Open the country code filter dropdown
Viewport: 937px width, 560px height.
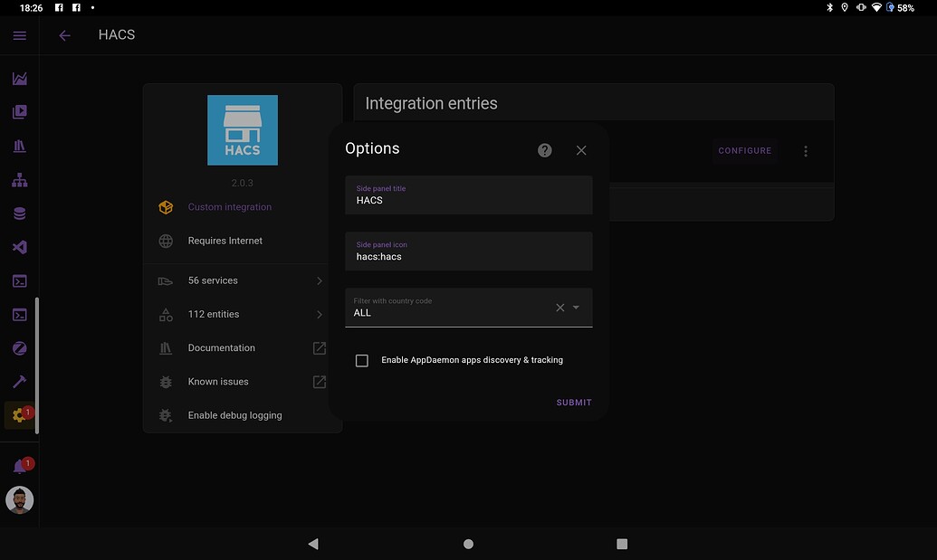(574, 308)
